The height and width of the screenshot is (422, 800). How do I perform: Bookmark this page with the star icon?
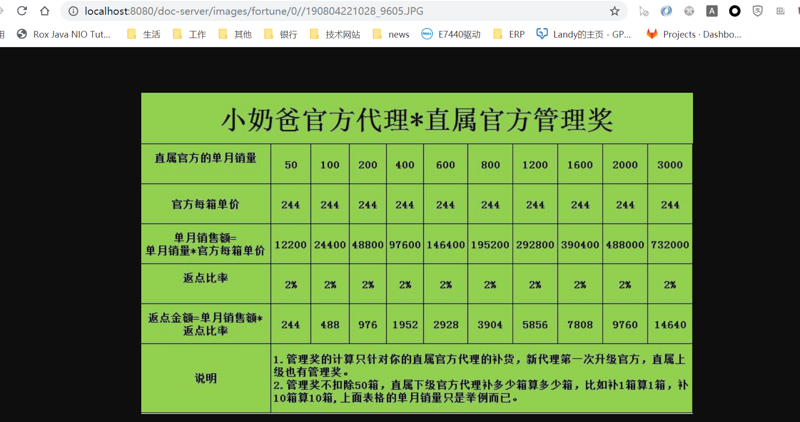[x=615, y=11]
